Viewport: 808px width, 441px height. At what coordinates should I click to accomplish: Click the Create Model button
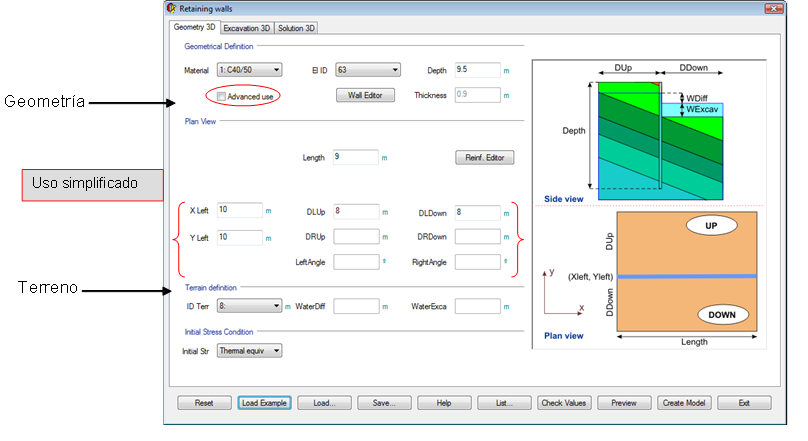point(684,403)
